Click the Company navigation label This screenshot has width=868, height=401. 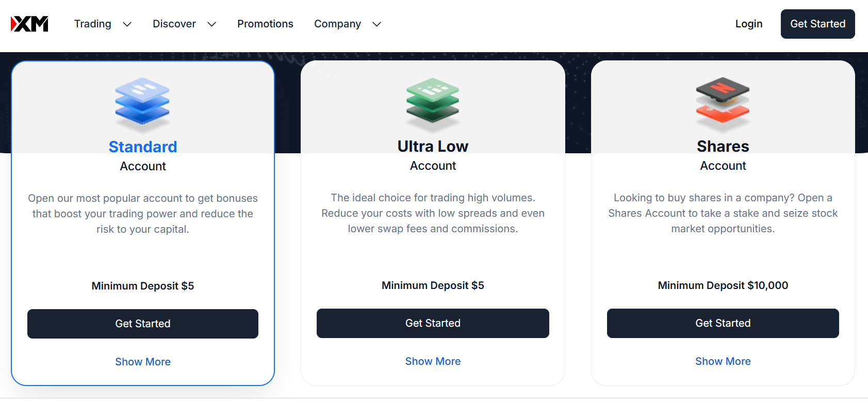[337, 24]
